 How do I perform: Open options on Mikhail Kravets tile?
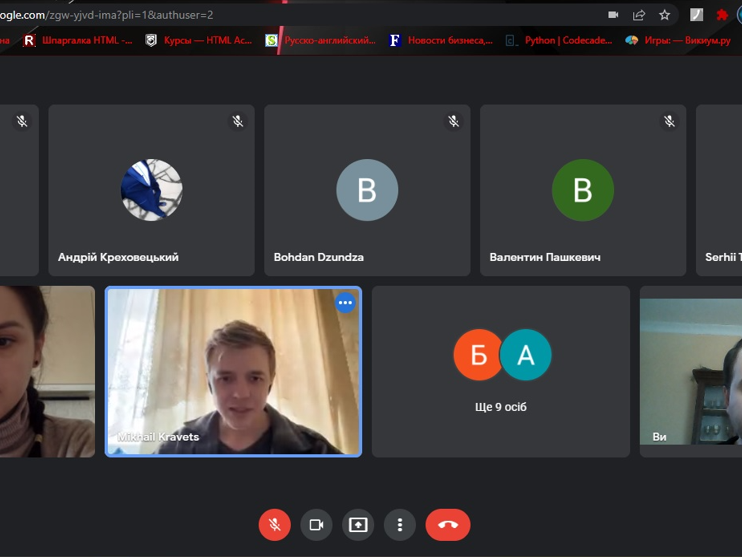tap(345, 303)
